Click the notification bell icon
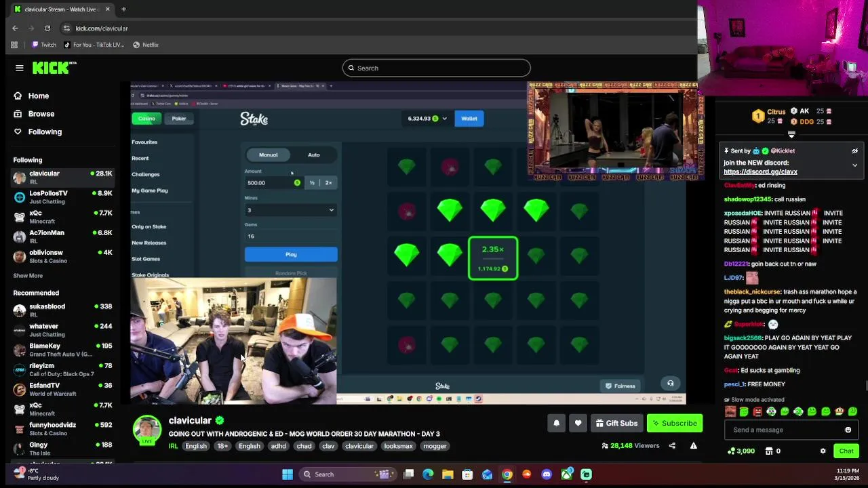868x488 pixels. pos(556,423)
